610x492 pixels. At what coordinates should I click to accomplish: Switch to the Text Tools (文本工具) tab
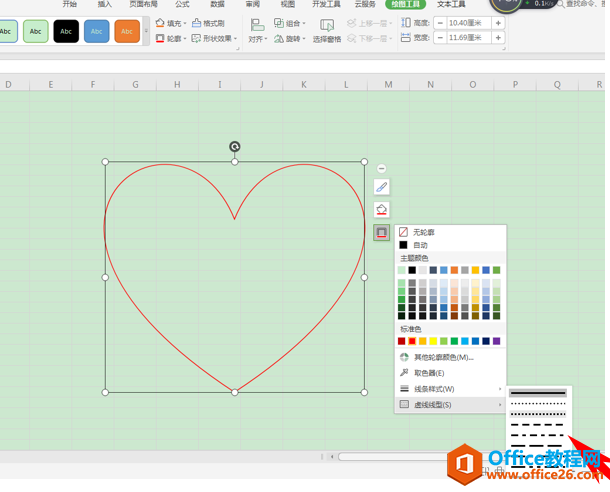[451, 4]
